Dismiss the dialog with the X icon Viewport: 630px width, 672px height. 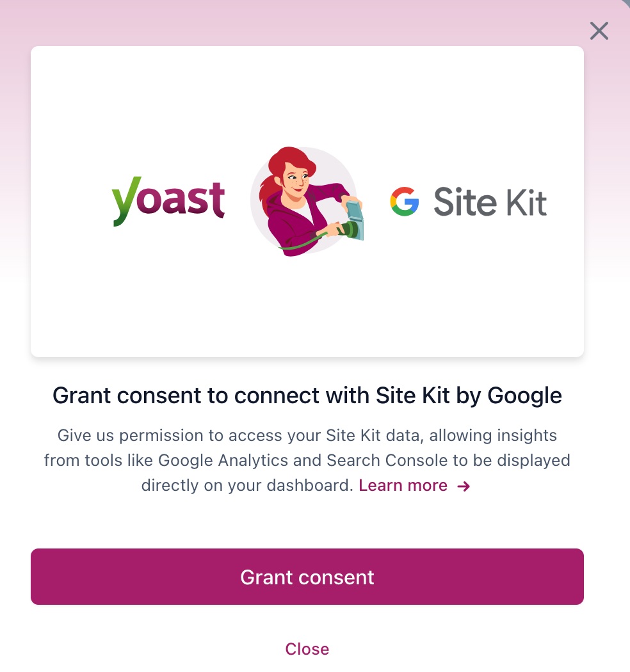point(599,31)
